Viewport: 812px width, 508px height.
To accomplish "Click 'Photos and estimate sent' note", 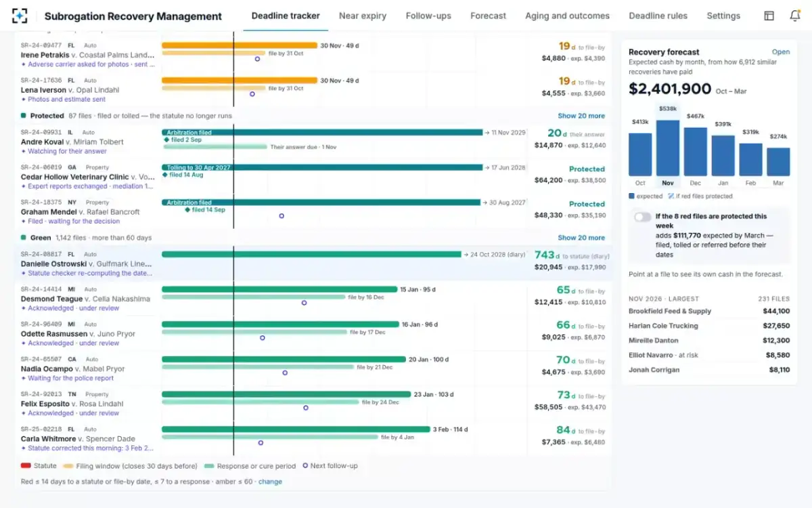I will [x=64, y=100].
